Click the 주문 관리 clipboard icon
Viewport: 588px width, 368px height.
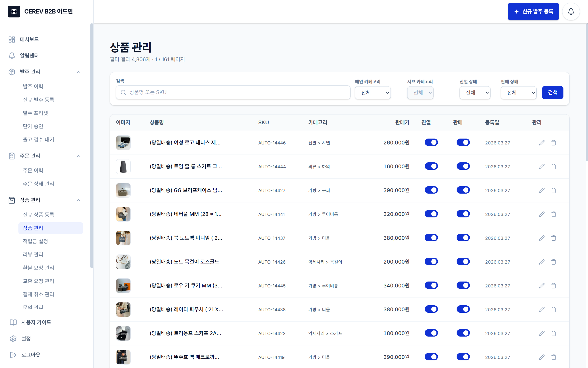12,156
